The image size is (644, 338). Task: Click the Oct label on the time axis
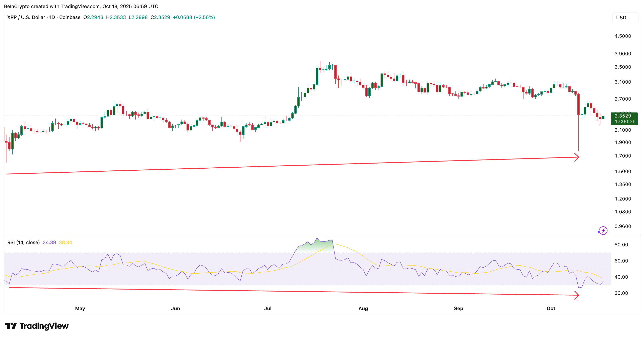tap(551, 308)
